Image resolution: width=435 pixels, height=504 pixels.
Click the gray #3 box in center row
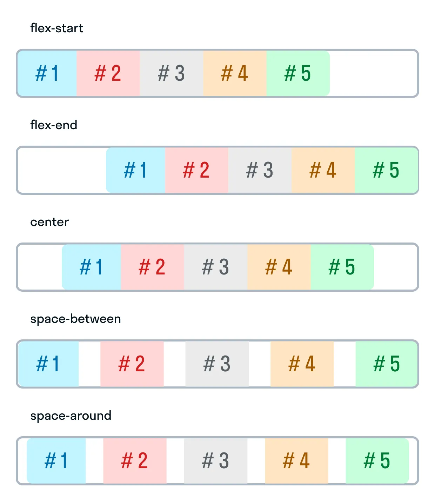[x=216, y=267]
